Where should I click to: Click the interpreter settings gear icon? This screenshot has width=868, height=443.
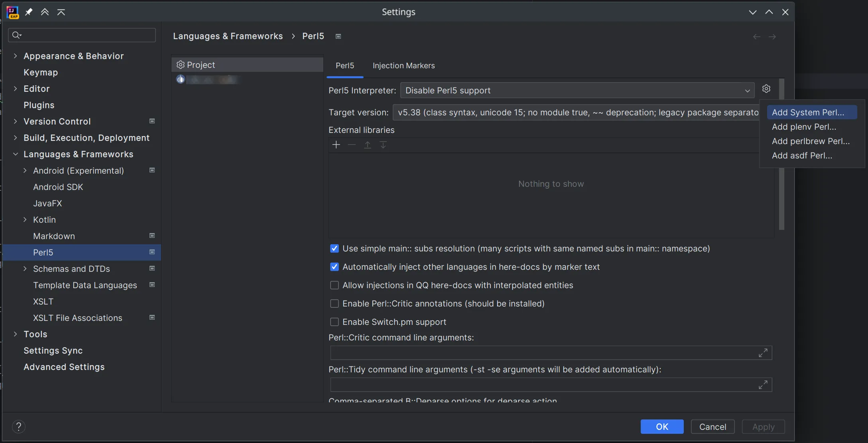766,89
